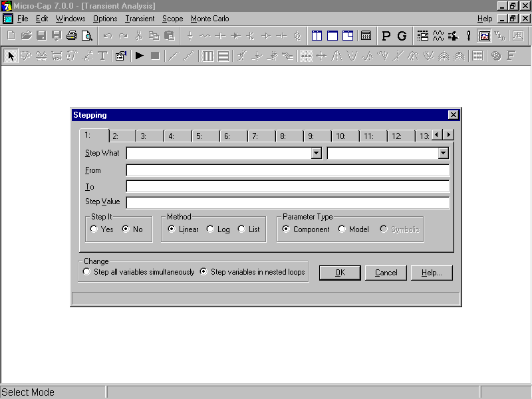This screenshot has height=399, width=532.
Task: Click the bold P toolbar icon
Action: [386, 36]
